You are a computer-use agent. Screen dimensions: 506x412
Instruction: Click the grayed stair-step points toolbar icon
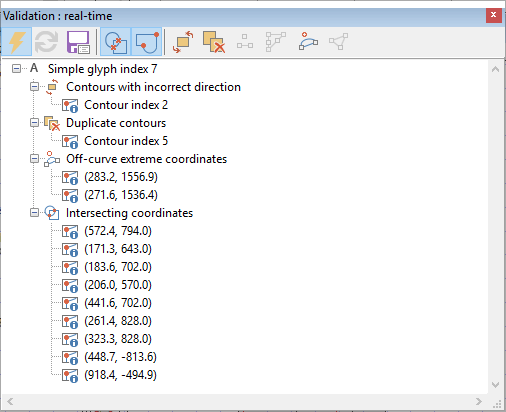[276, 42]
